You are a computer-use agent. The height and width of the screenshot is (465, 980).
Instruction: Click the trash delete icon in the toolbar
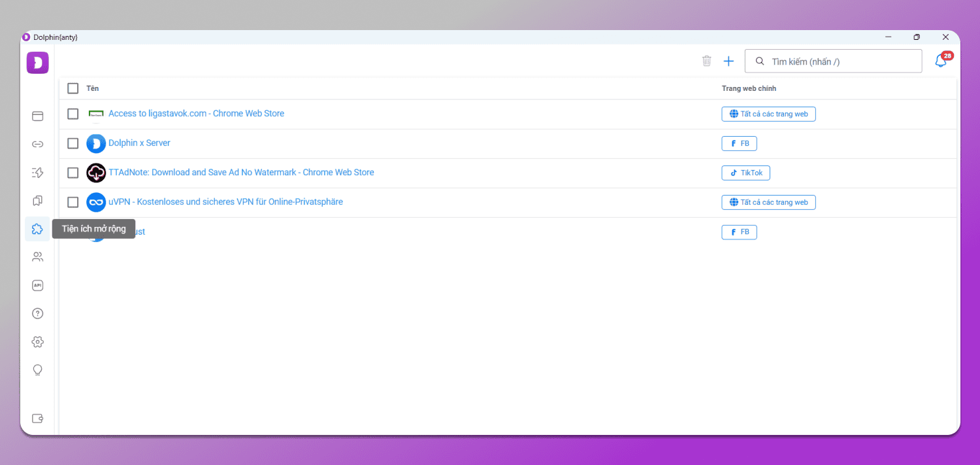pyautogui.click(x=706, y=61)
